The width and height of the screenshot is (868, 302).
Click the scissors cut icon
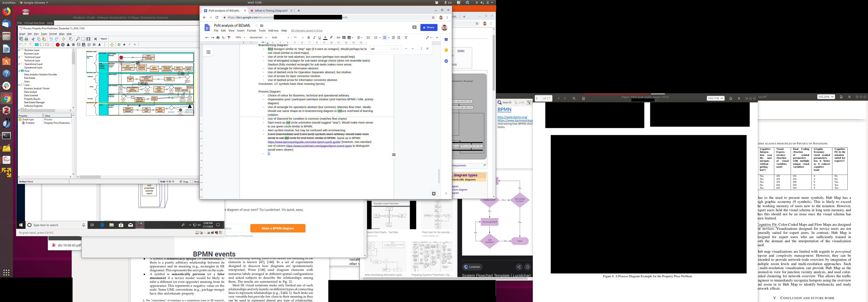click(33, 39)
